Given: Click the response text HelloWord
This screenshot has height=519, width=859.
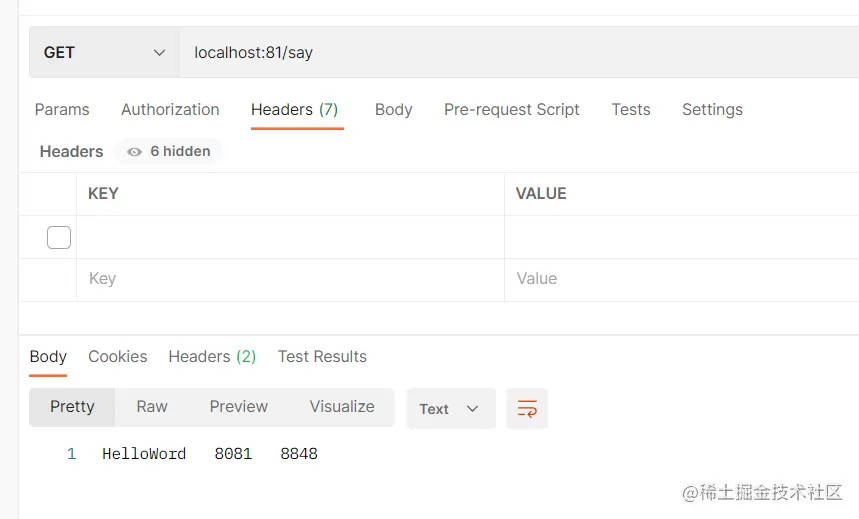Looking at the screenshot, I should point(144,454).
